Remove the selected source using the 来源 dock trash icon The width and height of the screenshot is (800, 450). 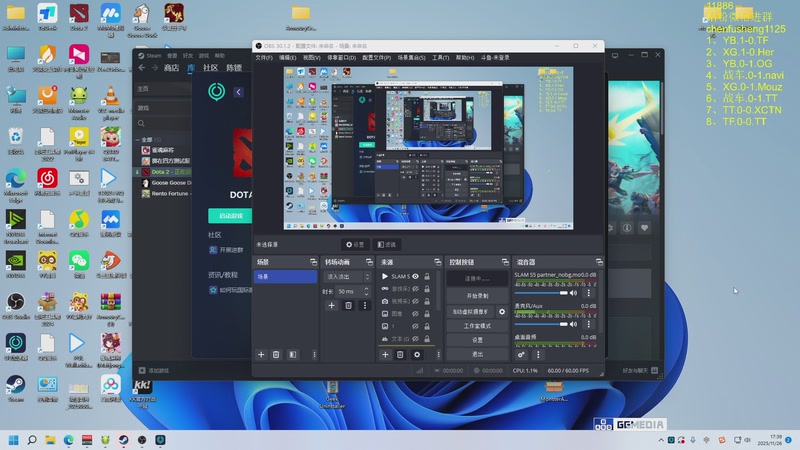pyautogui.click(x=401, y=355)
